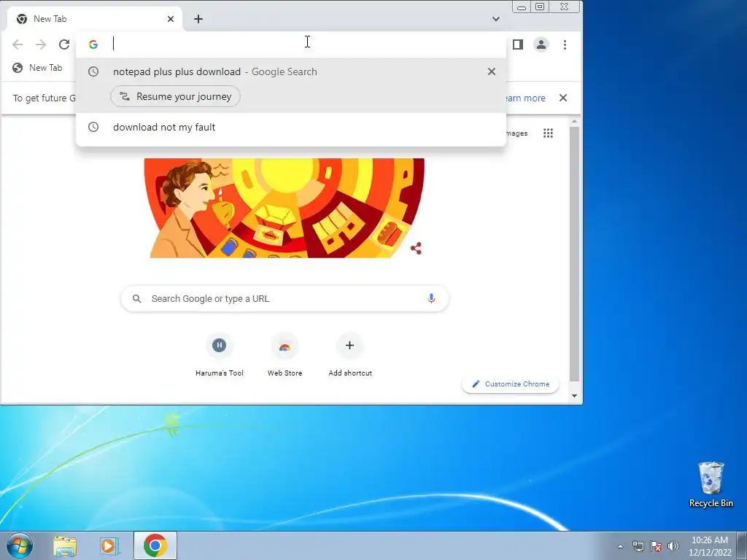747x560 pixels.
Task: Start voice search with microphone icon
Action: 431,298
